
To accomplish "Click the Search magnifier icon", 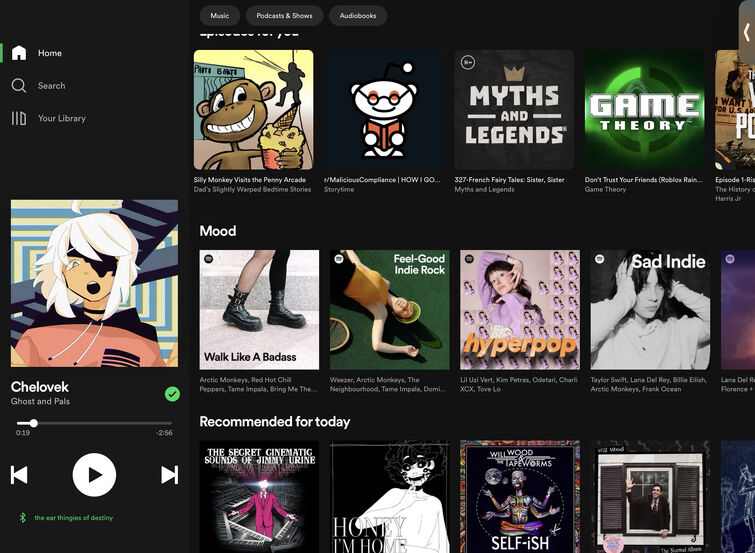I will click(19, 86).
